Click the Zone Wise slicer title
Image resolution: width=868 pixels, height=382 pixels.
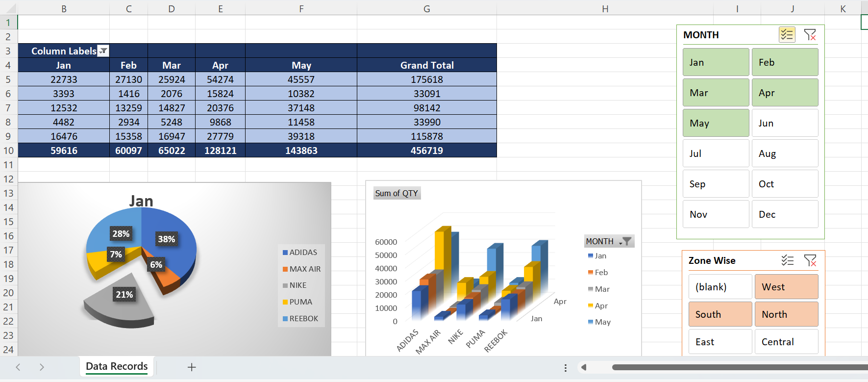point(712,260)
